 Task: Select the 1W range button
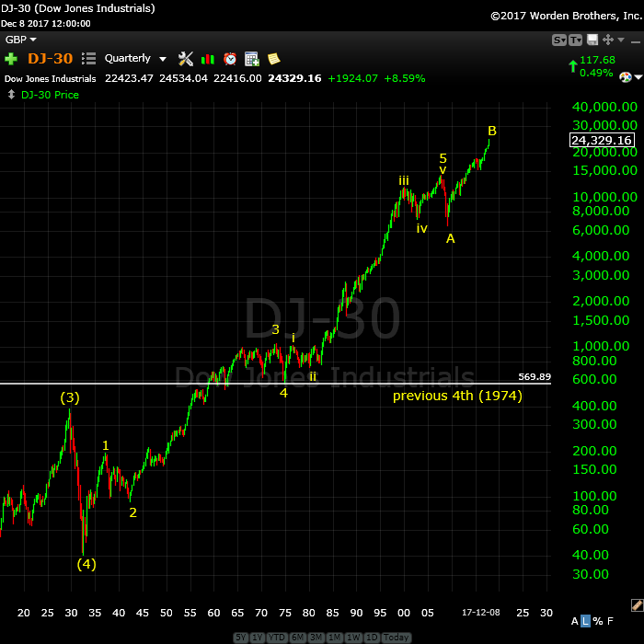click(353, 637)
